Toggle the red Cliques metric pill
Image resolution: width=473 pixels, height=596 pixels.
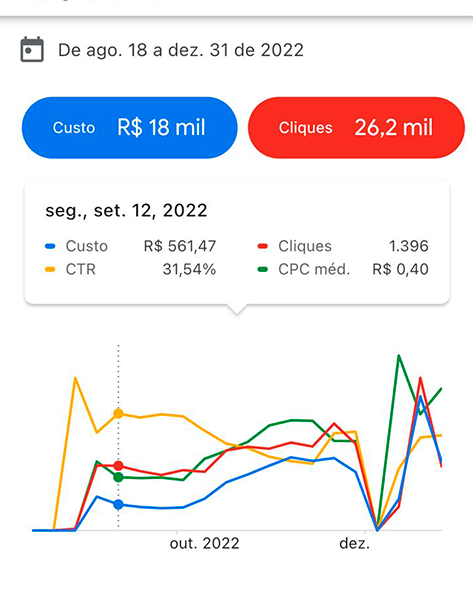(x=356, y=128)
